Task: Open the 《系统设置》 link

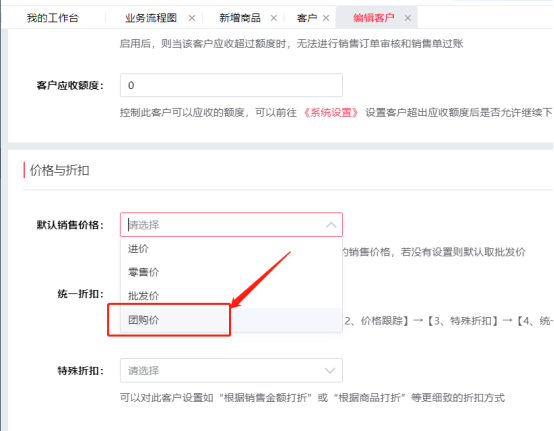Action: (331, 113)
